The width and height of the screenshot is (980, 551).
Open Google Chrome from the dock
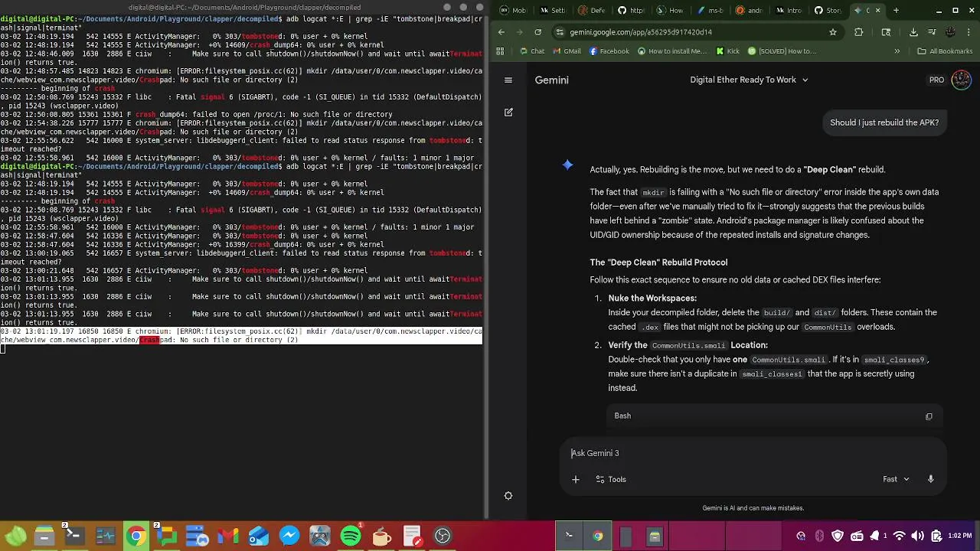pyautogui.click(x=136, y=536)
